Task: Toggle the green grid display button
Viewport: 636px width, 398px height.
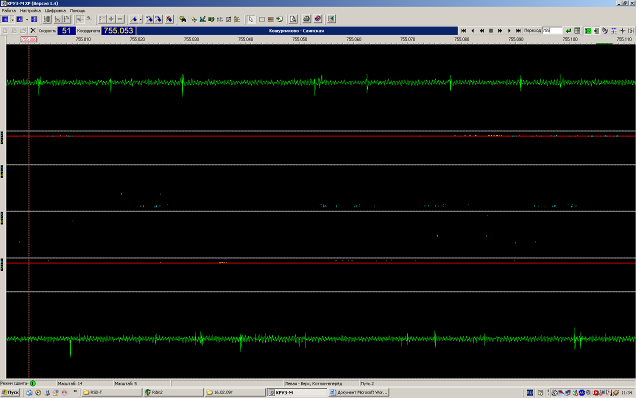Action: 587,30
